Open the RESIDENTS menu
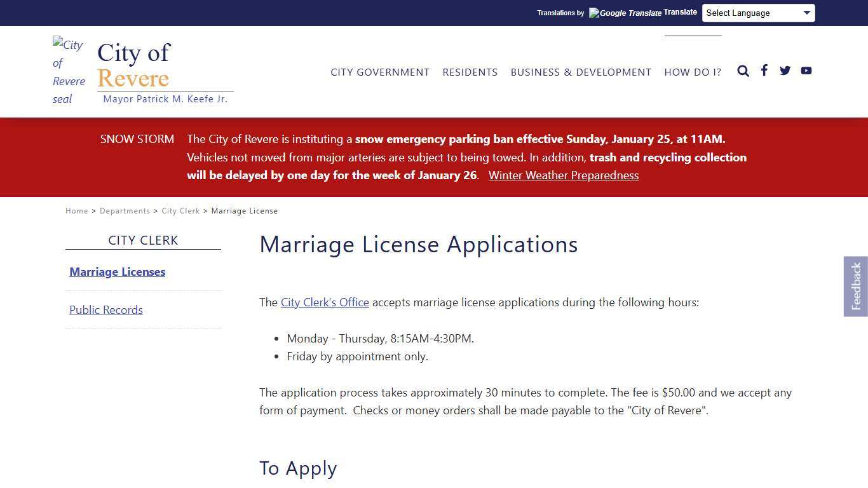Viewport: 868px width, 488px height. tap(470, 72)
